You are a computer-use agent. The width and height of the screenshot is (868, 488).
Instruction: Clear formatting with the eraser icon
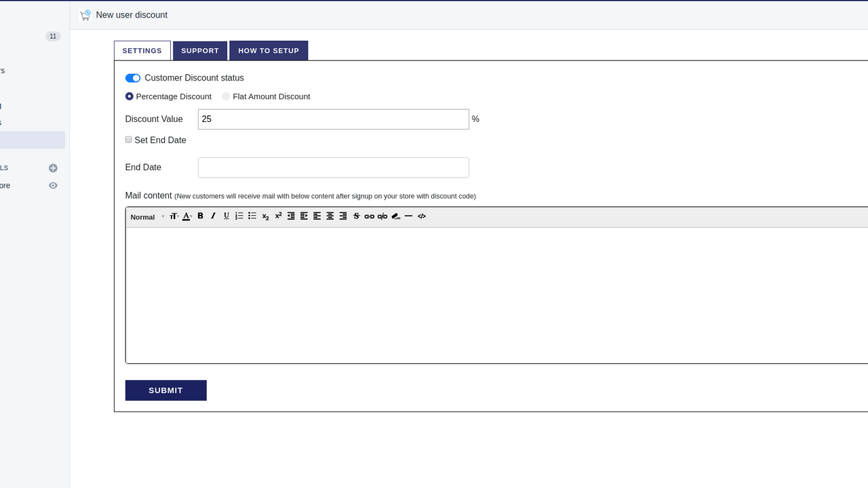(x=396, y=216)
